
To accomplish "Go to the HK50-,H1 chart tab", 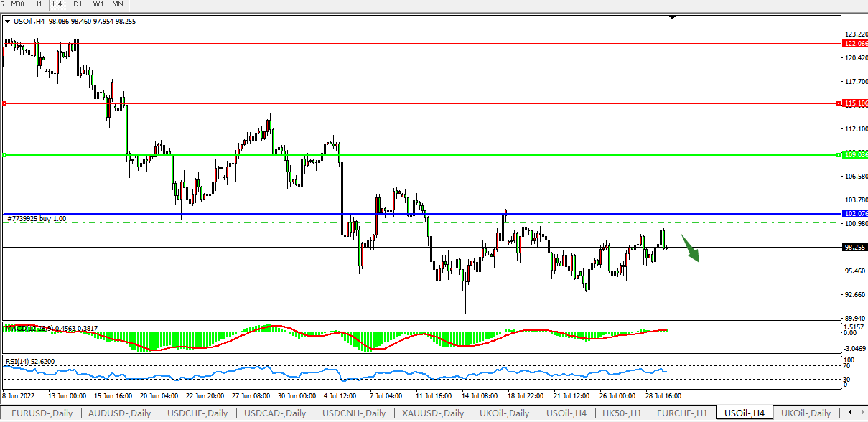I will coord(623,413).
